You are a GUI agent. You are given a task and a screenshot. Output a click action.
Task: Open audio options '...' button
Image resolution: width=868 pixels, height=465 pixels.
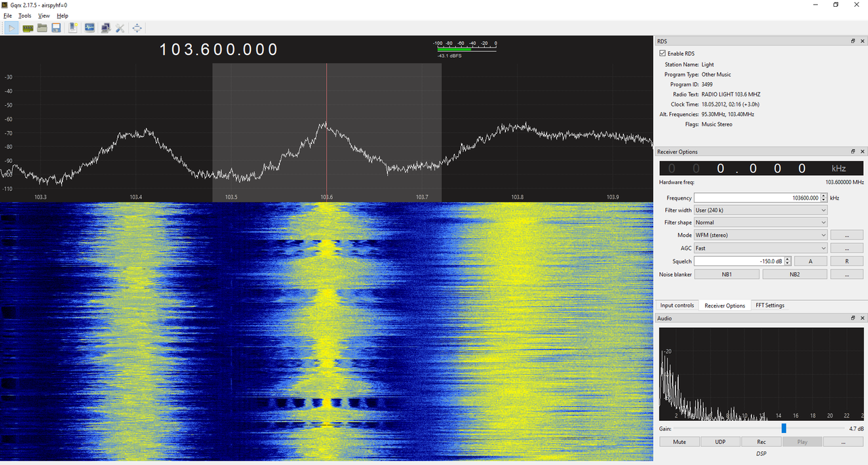click(844, 442)
